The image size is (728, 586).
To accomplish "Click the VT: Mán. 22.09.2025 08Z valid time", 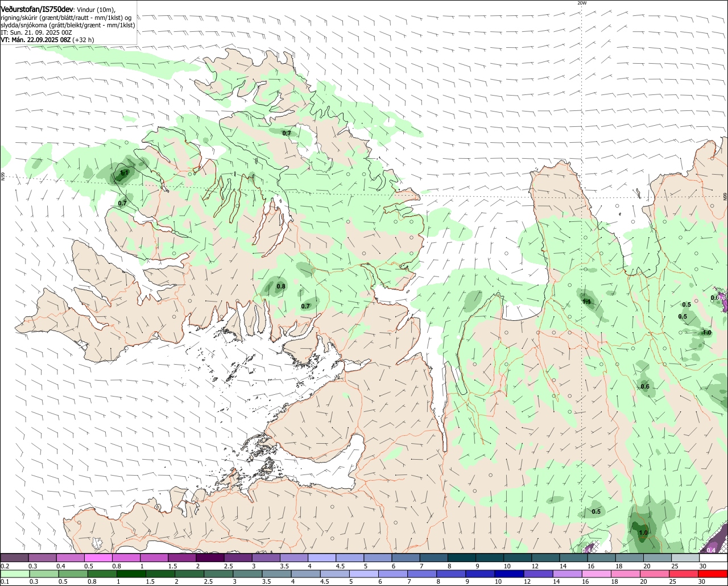I will pyautogui.click(x=36, y=40).
